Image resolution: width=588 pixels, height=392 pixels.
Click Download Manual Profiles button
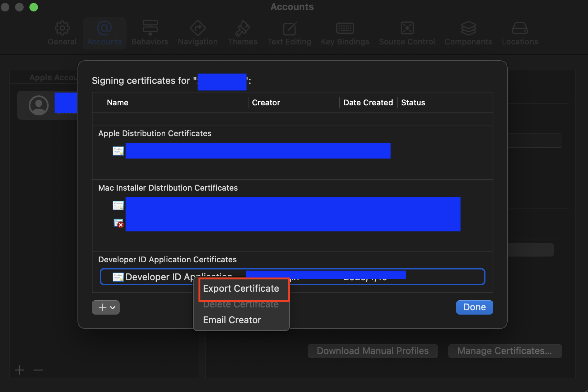[373, 351]
